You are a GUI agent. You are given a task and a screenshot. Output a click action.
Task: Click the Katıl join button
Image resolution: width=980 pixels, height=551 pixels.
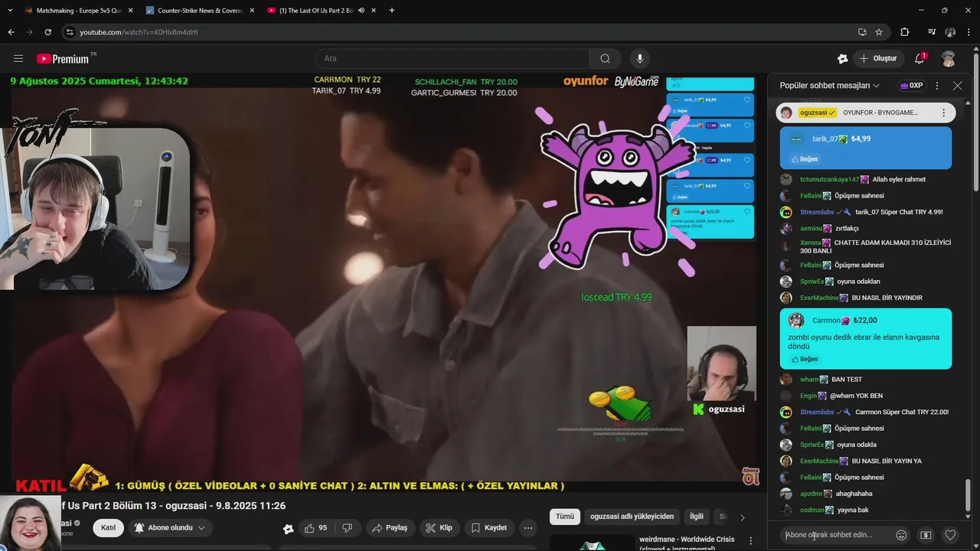point(109,528)
